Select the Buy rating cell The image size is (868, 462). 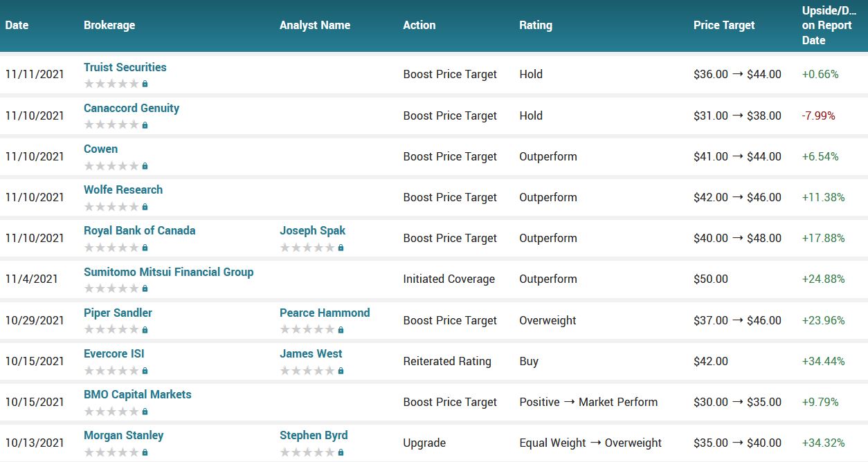[529, 361]
